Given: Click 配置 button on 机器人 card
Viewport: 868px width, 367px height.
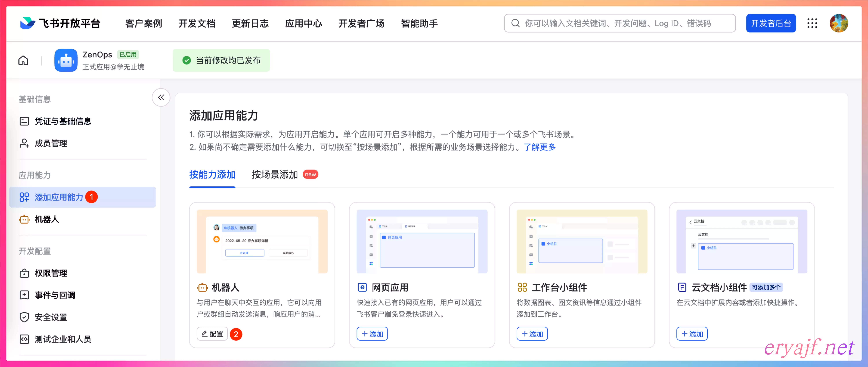Looking at the screenshot, I should (x=212, y=334).
